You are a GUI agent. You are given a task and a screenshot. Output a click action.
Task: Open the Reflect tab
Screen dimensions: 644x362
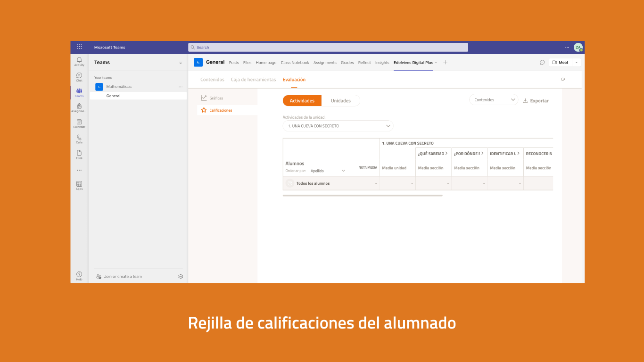pyautogui.click(x=364, y=63)
